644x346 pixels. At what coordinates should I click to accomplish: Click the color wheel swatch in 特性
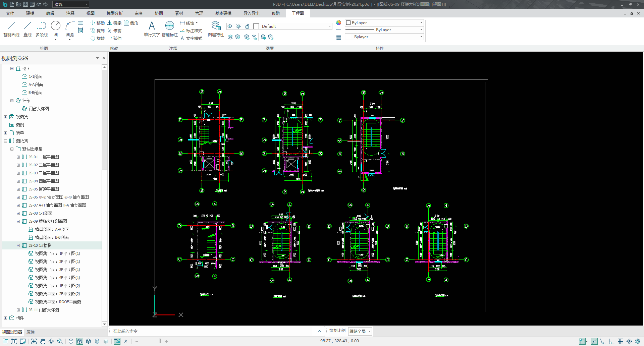(x=339, y=23)
